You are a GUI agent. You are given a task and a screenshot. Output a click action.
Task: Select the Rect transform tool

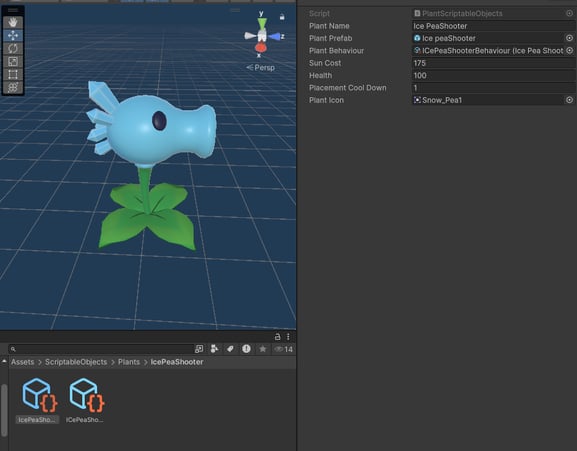13,74
